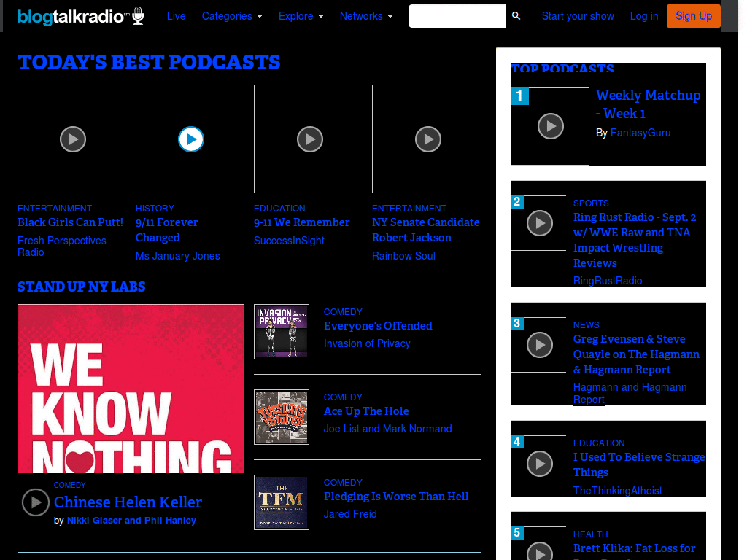This screenshot has height=560, width=747.
Task: Open Weekly Matchup - Week 1 title link
Action: coord(649,104)
